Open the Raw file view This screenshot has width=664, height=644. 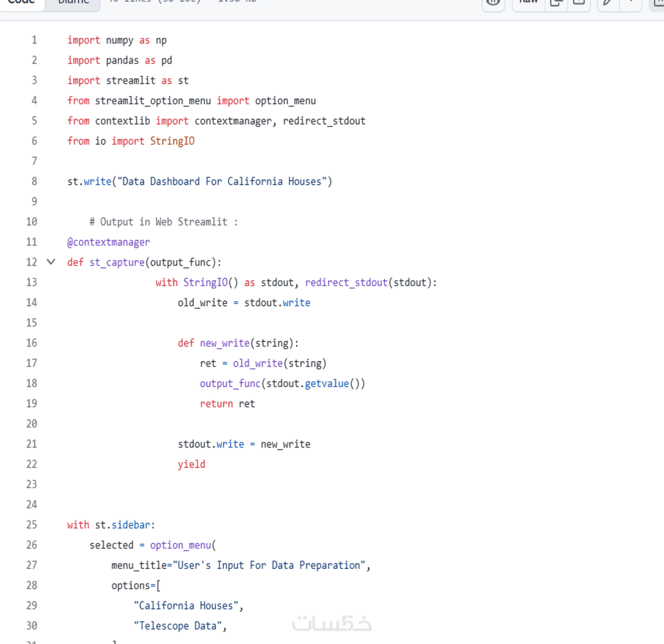tap(528, 3)
